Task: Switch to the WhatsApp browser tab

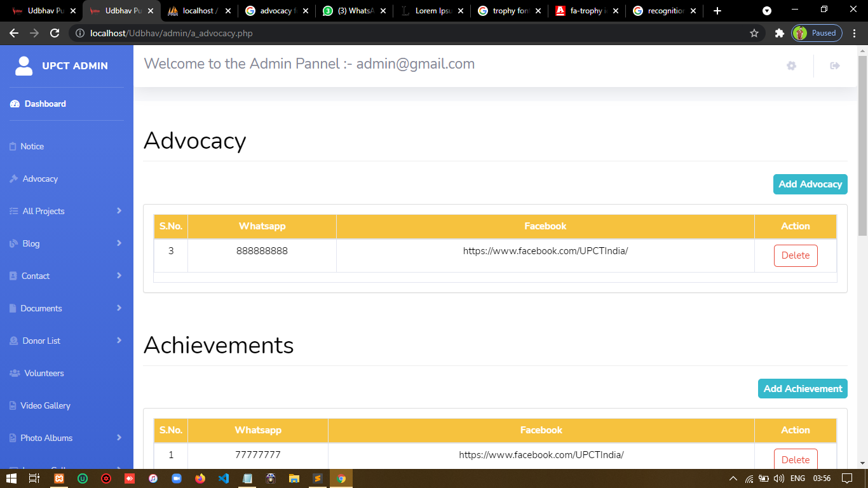Action: (x=354, y=11)
